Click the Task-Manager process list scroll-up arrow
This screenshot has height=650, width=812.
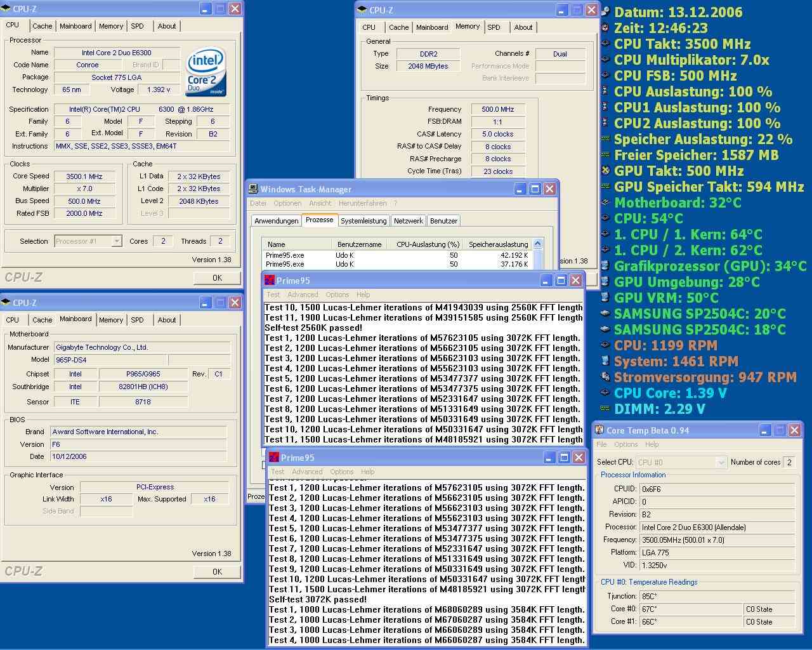point(538,244)
